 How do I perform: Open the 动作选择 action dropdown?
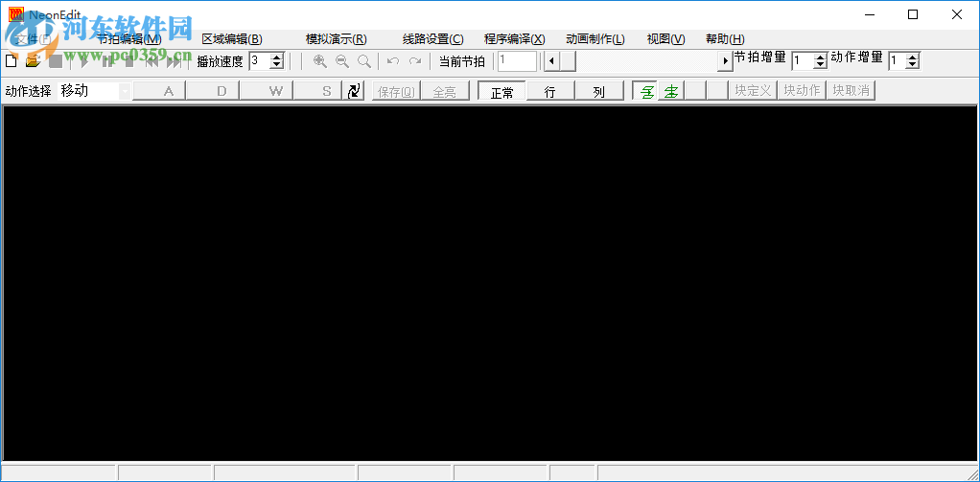coord(125,91)
